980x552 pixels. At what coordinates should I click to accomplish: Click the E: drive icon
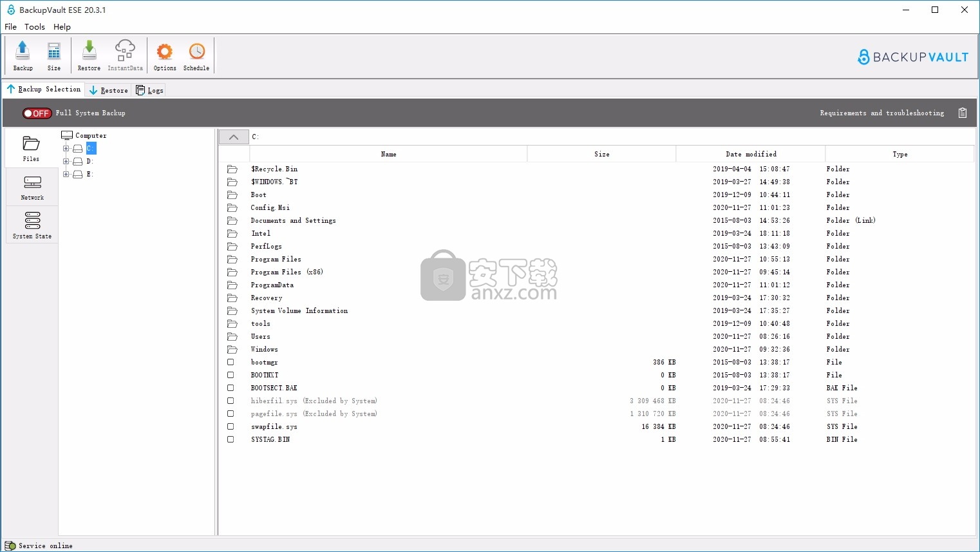coord(78,175)
